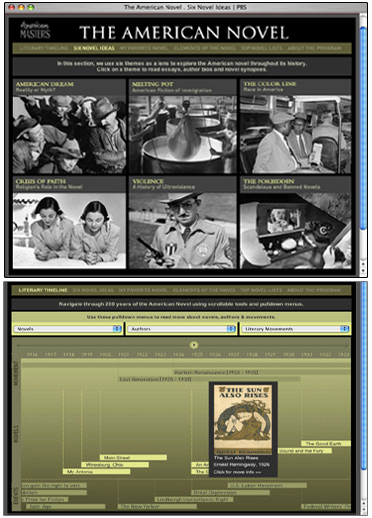Select Literary Timeline tab in bottom window
The image size is (372, 518).
point(43,290)
